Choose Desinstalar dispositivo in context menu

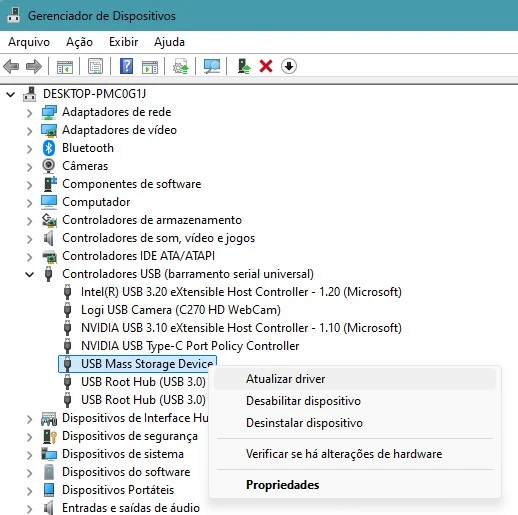click(x=355, y=423)
